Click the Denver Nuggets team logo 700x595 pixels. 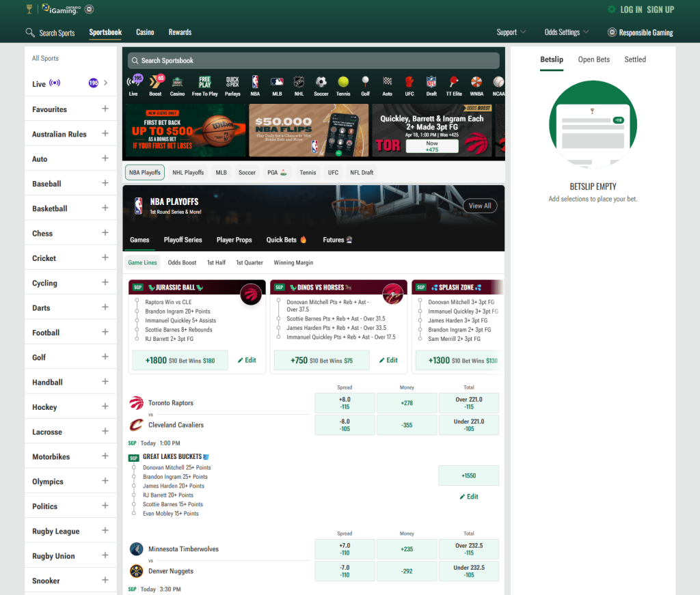tap(136, 571)
